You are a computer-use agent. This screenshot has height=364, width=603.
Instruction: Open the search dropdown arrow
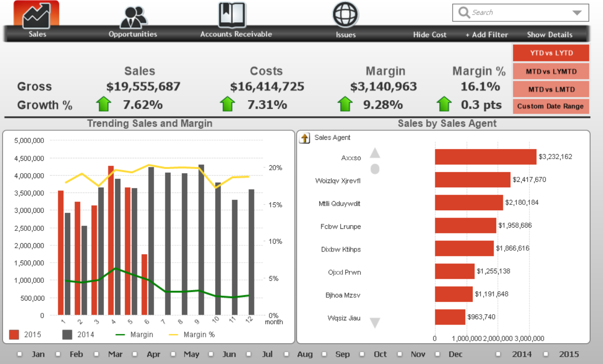pyautogui.click(x=577, y=12)
